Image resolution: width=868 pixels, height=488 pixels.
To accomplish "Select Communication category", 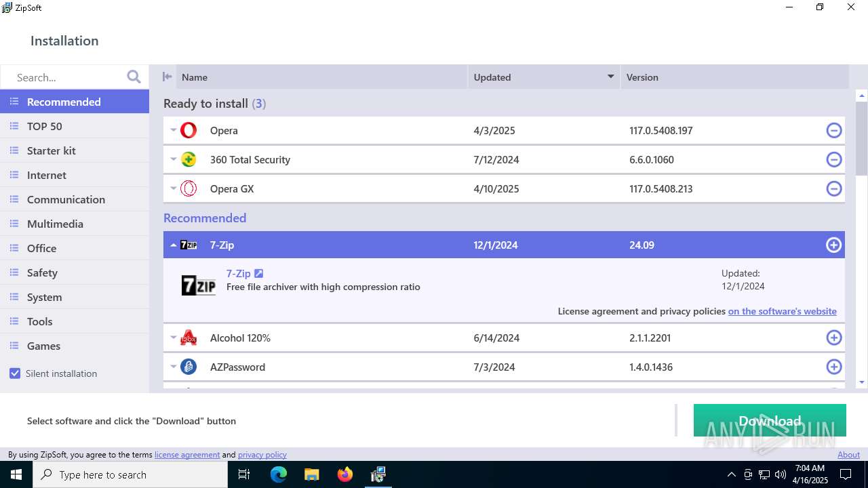I will [75, 199].
